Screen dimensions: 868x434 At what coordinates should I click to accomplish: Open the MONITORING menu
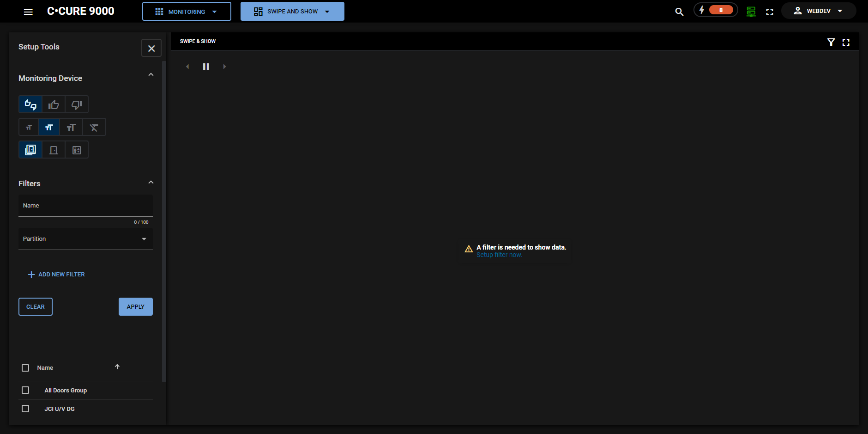[187, 11]
